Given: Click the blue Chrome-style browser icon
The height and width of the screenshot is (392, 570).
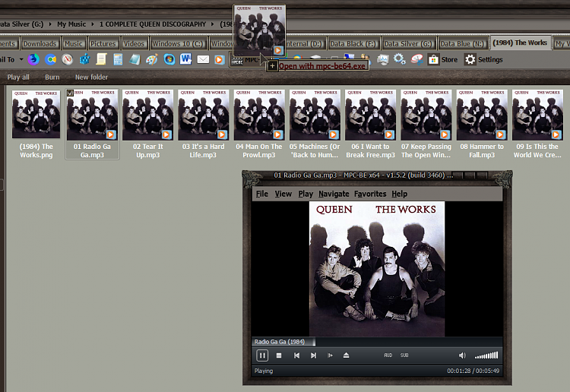Looking at the screenshot, I should coord(50,59).
